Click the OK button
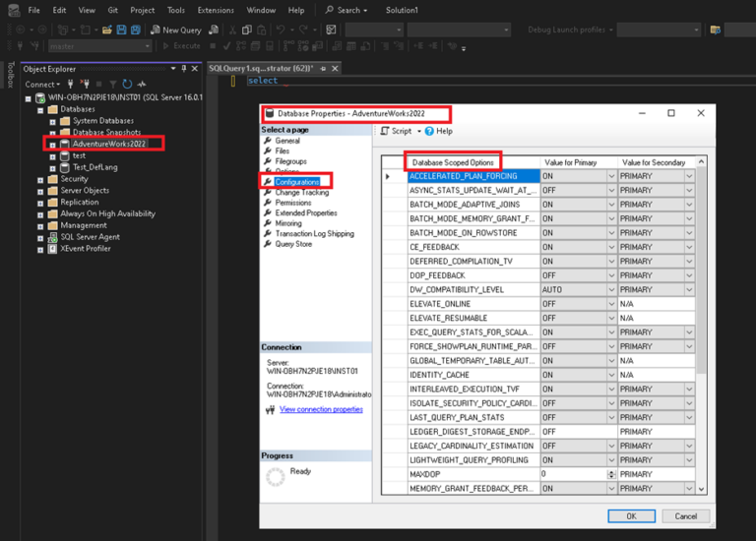The image size is (756, 541). pyautogui.click(x=631, y=515)
